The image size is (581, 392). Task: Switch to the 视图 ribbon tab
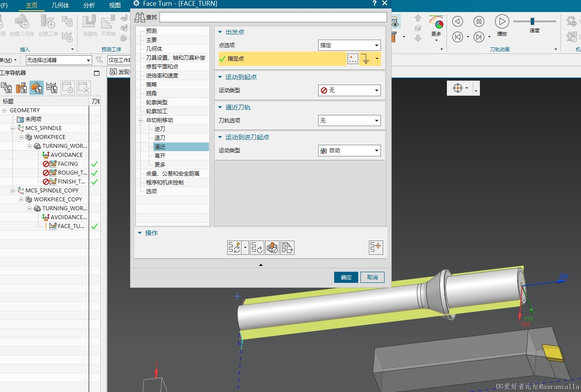point(115,5)
